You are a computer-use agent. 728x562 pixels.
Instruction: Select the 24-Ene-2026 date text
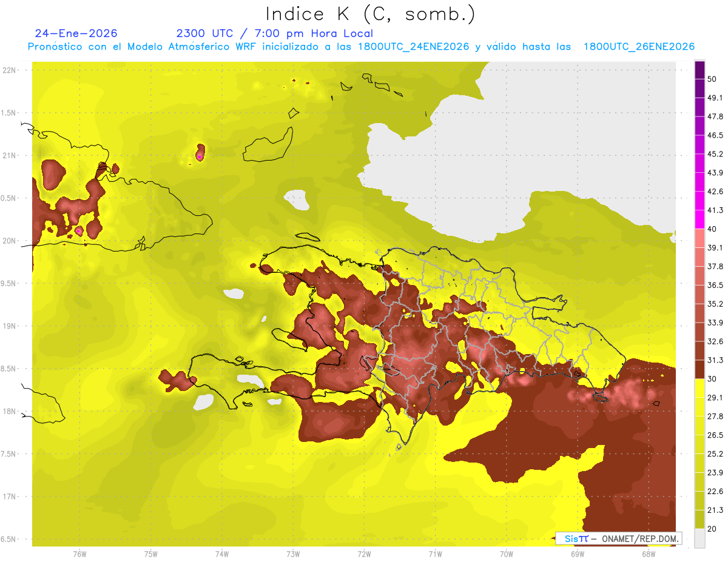(x=76, y=33)
